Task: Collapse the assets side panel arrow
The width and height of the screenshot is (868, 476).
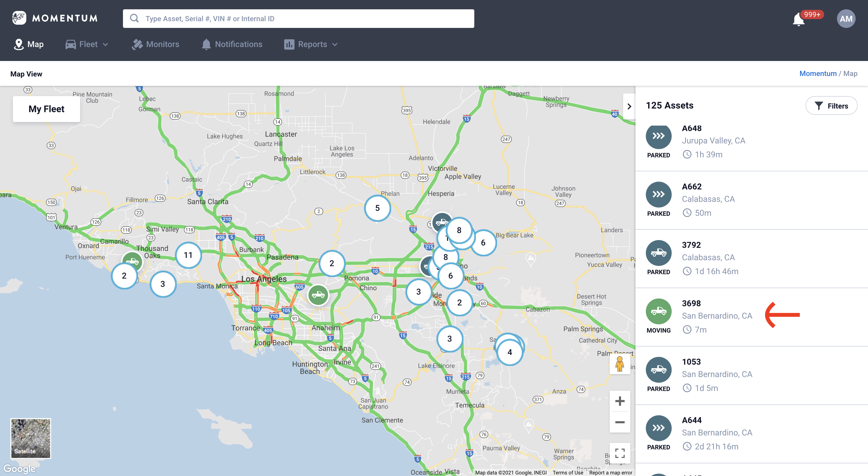Action: [x=629, y=106]
